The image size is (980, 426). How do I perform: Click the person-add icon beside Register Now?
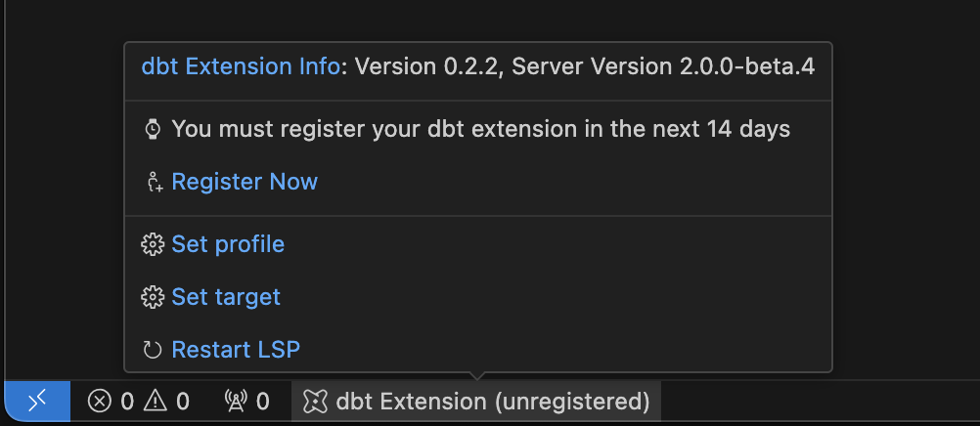[x=153, y=182]
